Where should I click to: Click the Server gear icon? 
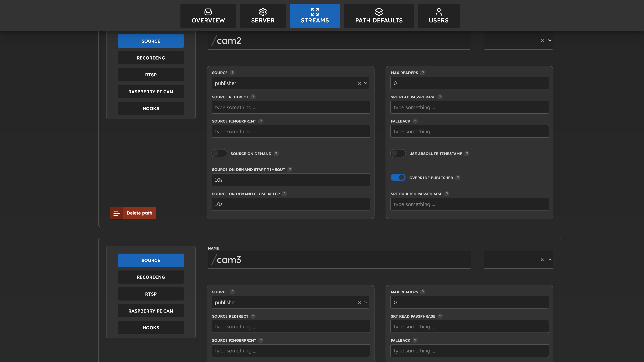[262, 12]
